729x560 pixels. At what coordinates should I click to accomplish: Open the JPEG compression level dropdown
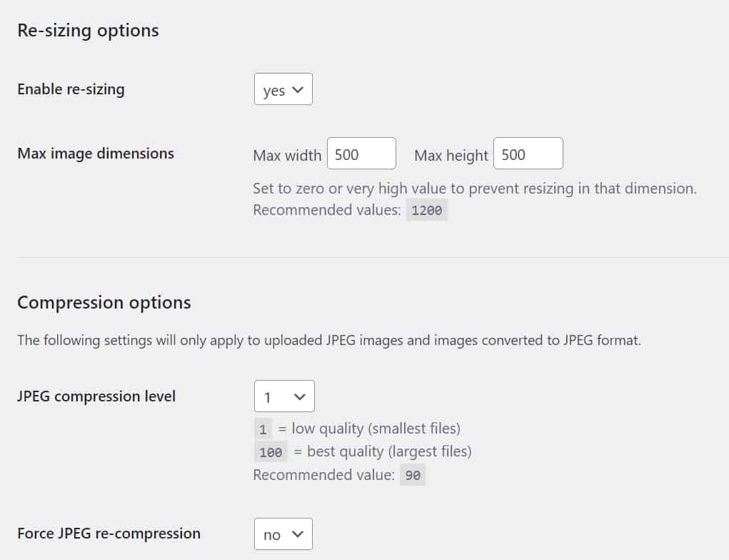click(x=283, y=396)
